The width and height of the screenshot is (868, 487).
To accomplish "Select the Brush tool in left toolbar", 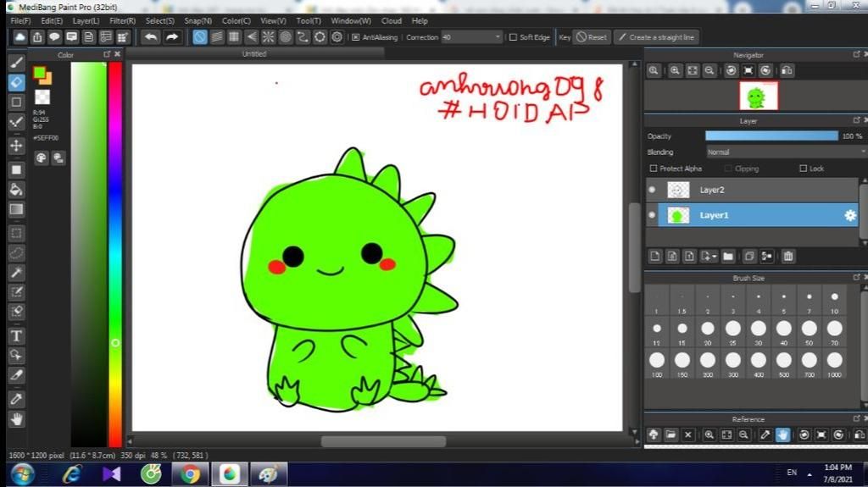I will 17,62.
